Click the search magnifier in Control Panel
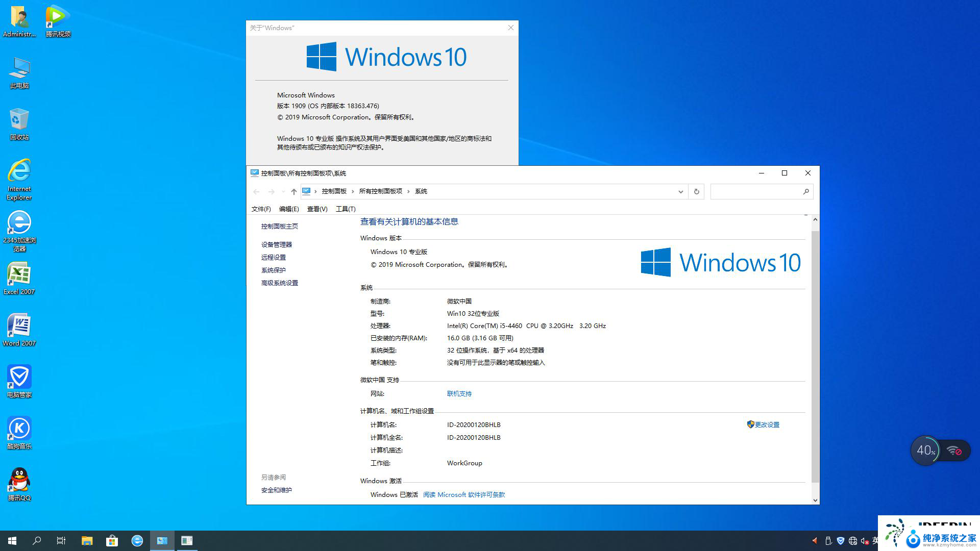This screenshot has width=980, height=551. pos(806,192)
